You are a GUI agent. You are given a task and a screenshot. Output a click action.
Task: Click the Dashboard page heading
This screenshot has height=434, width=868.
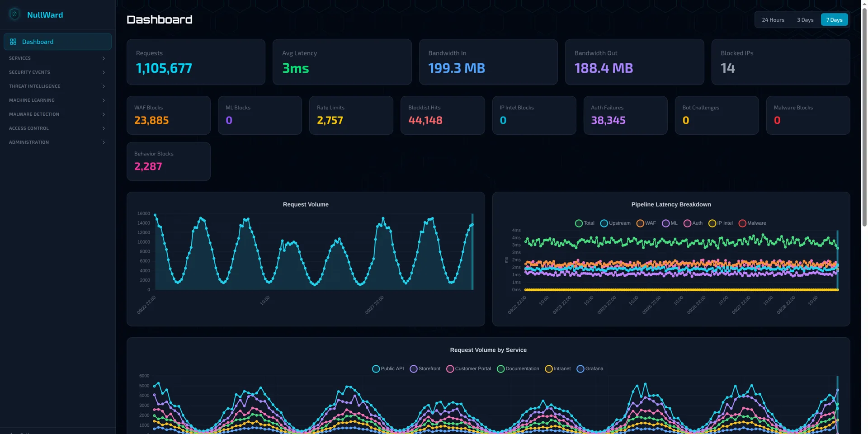click(x=160, y=20)
